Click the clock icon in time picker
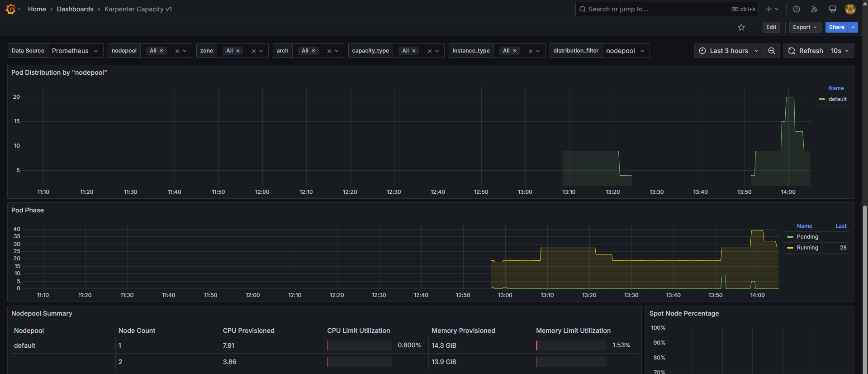The height and width of the screenshot is (374, 868). point(702,51)
